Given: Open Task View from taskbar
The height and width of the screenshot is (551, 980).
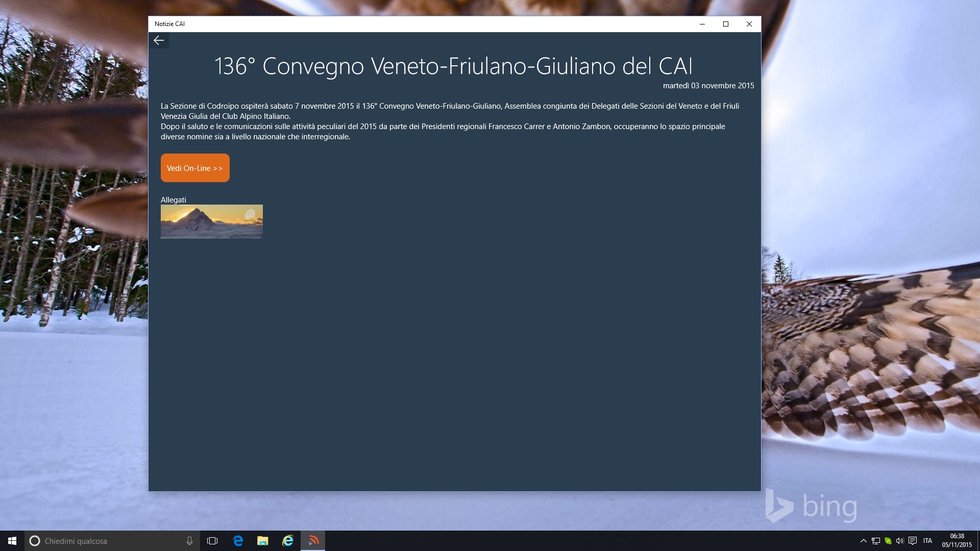Looking at the screenshot, I should pos(212,541).
